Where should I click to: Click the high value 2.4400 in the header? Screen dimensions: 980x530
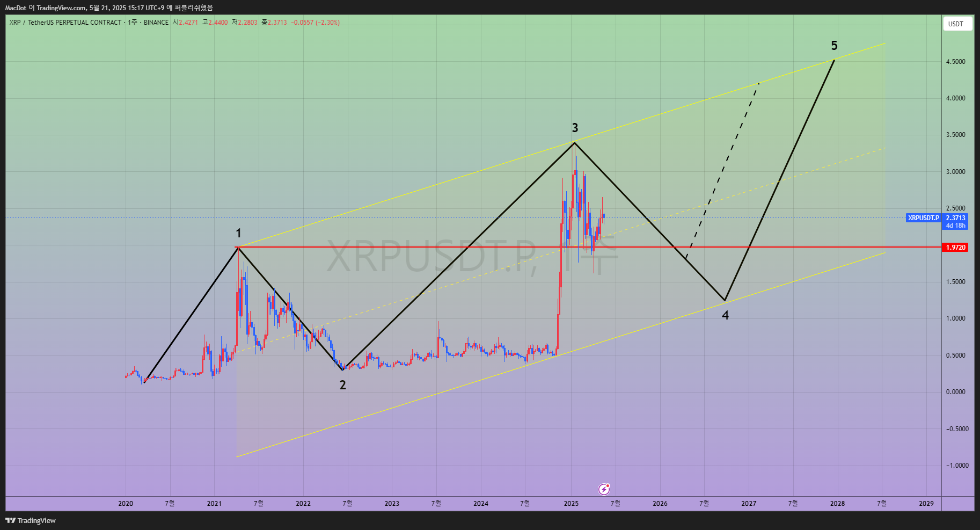[218, 23]
